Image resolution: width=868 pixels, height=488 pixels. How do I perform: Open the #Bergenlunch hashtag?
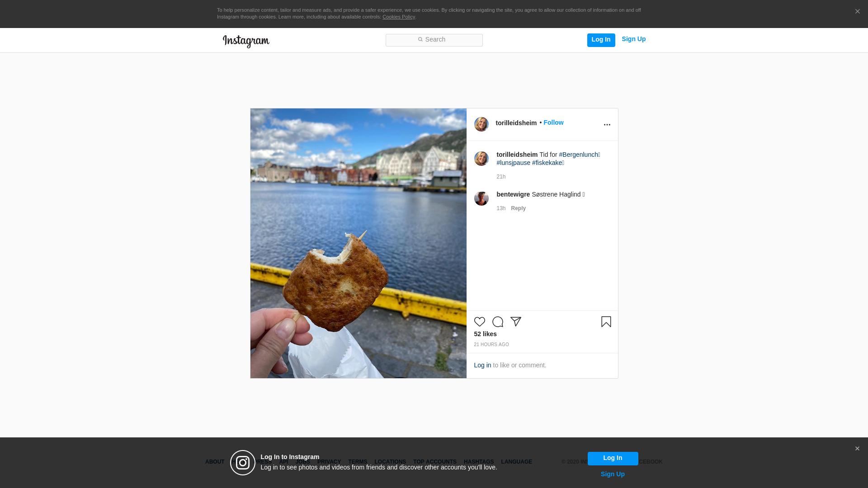[x=578, y=155]
